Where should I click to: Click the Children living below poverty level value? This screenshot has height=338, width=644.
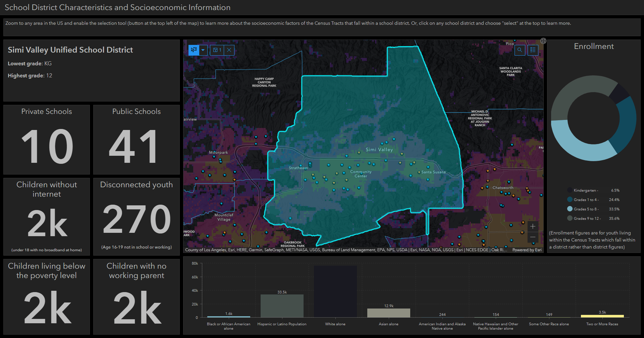click(x=47, y=308)
